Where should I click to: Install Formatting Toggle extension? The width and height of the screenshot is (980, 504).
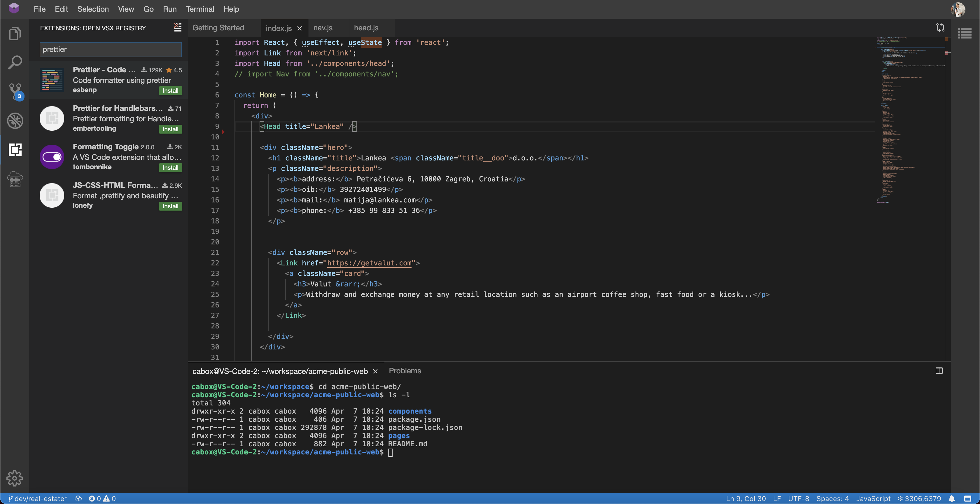pyautogui.click(x=170, y=167)
